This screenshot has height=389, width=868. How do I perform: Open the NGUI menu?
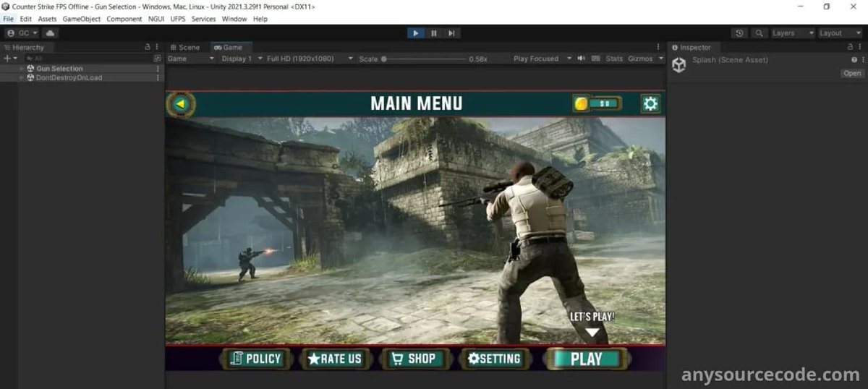tap(156, 19)
